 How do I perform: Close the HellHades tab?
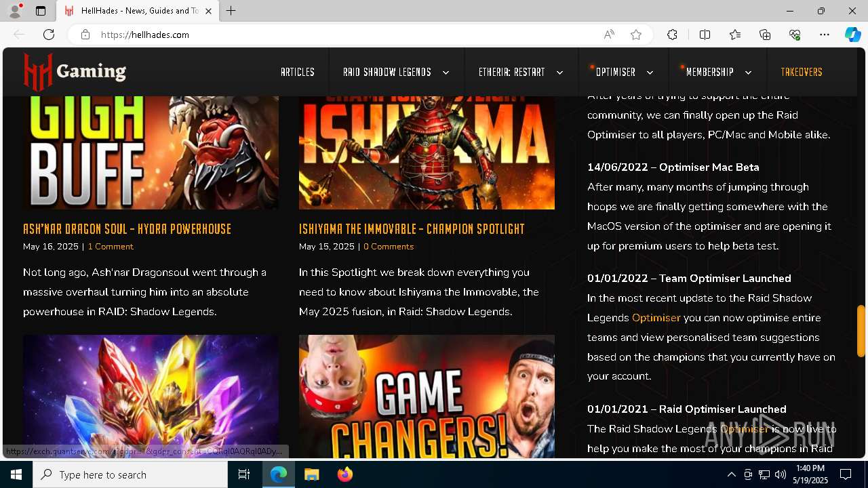209,11
